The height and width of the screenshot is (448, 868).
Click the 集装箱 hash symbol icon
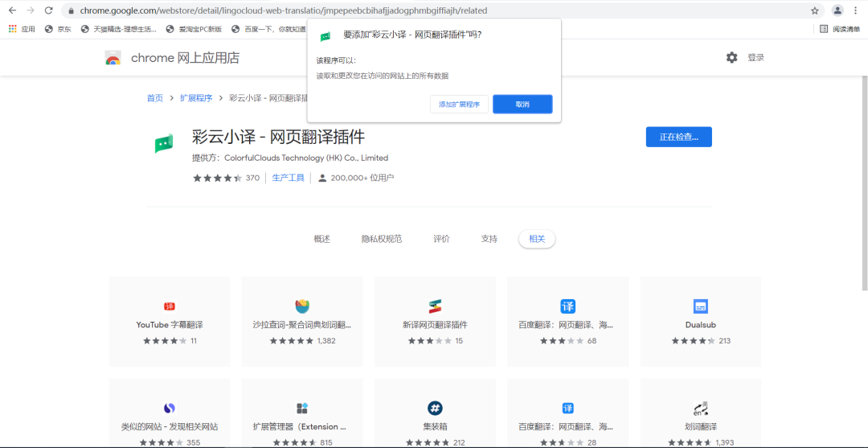[x=435, y=409]
